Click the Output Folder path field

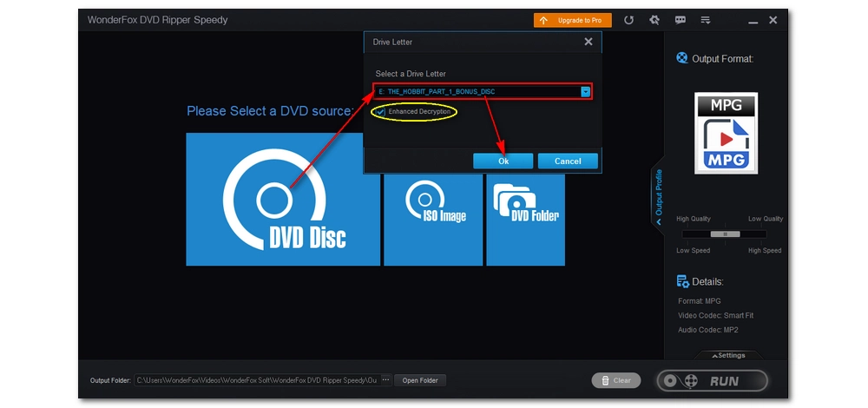(x=257, y=380)
